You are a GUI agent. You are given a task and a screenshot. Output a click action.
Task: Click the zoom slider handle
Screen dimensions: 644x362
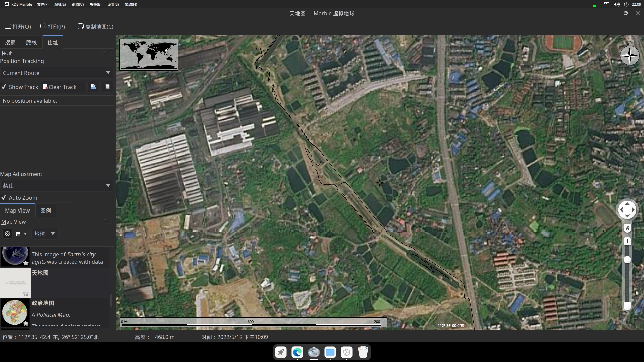627,260
